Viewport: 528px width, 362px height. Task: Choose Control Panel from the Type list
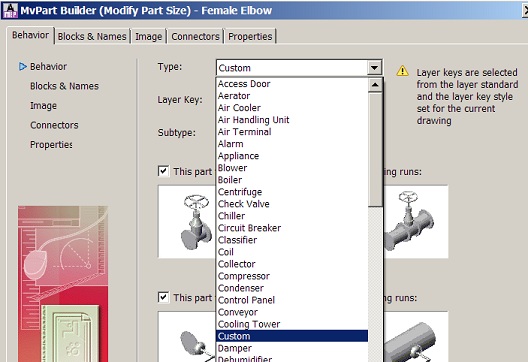point(292,300)
